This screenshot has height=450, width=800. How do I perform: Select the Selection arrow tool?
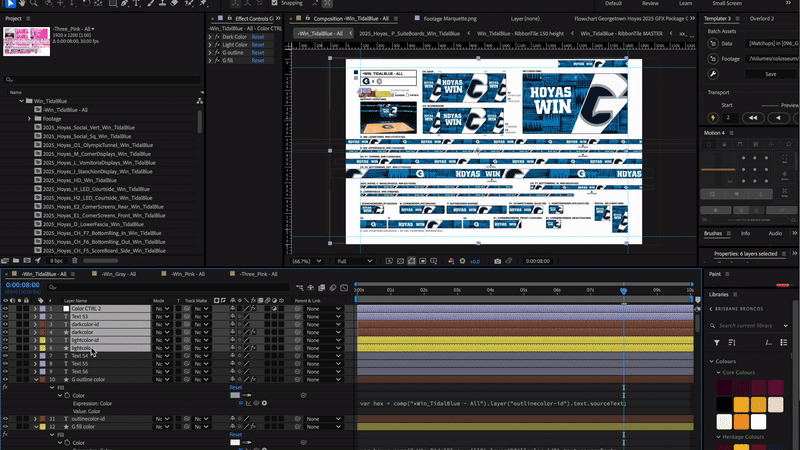tap(10, 3)
